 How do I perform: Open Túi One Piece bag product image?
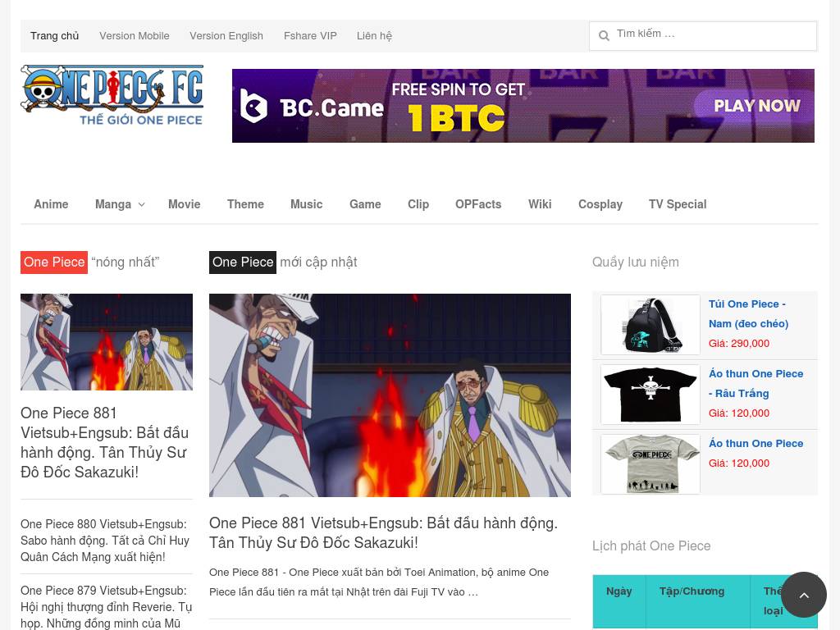[651, 325]
